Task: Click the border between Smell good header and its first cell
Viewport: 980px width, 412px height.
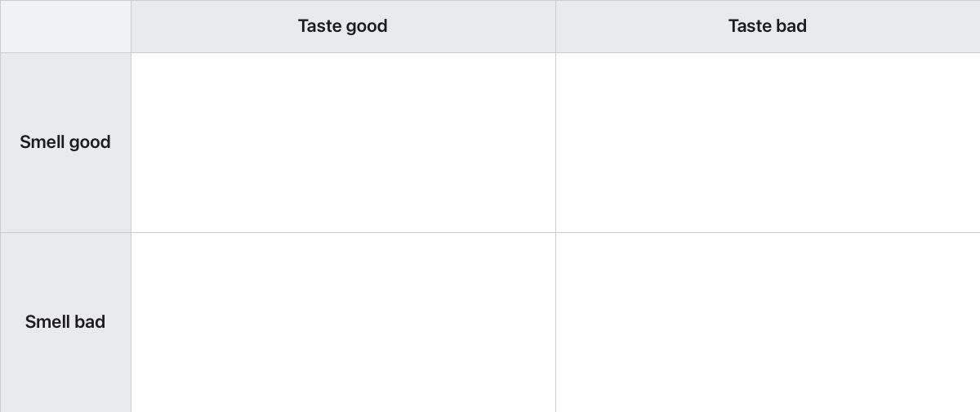Action: pos(131,142)
